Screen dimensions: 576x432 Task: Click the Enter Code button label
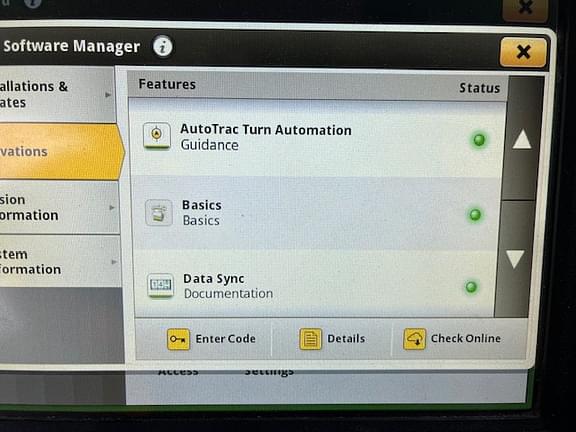click(226, 339)
